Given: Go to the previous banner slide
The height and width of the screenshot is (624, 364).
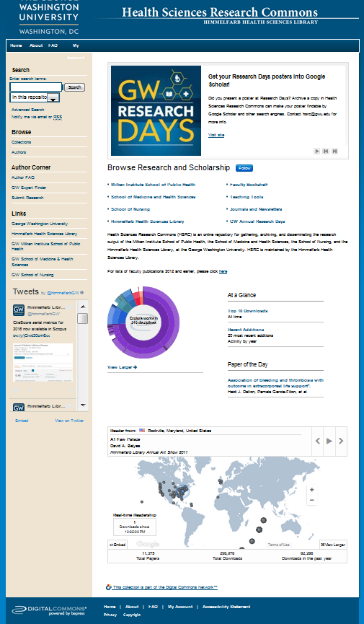Looking at the screenshot, I should pos(326,151).
